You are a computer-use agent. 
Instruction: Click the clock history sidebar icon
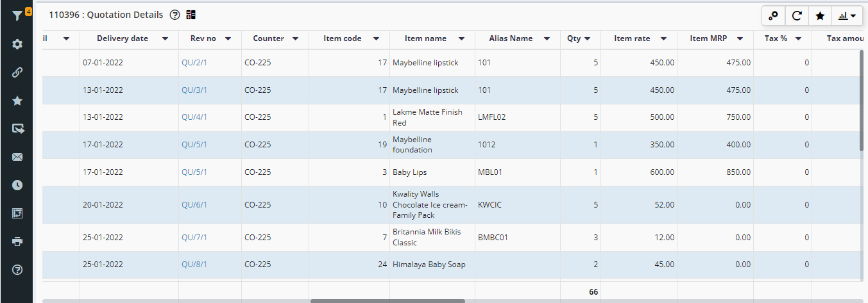tap(17, 185)
